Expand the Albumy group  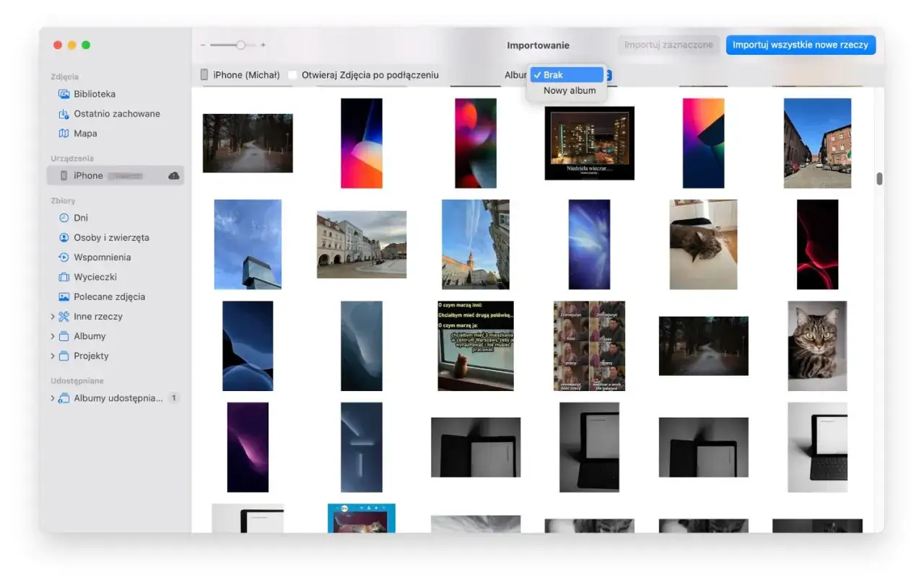53,336
